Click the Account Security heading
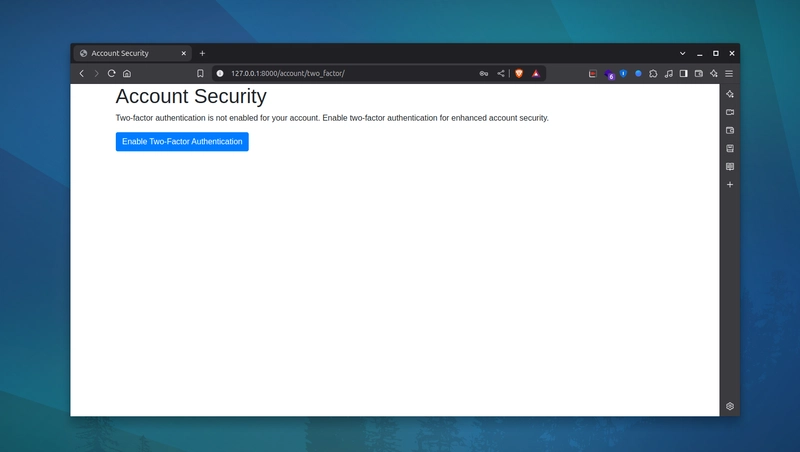 (191, 96)
